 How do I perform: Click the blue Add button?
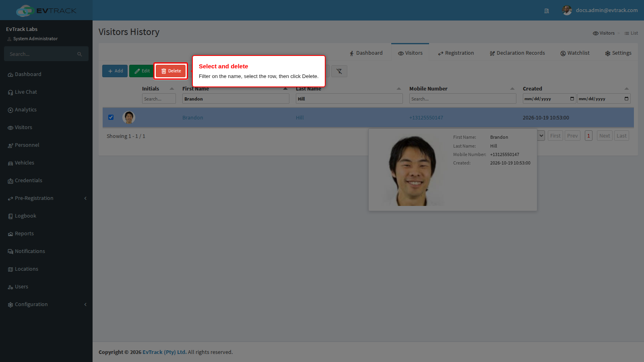click(115, 71)
